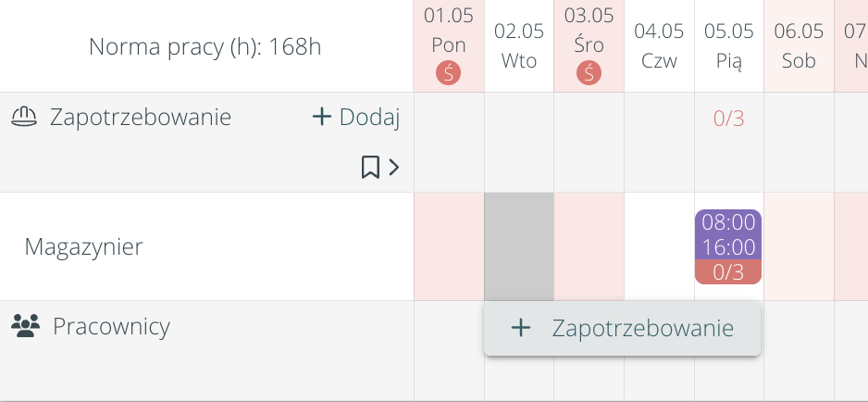Click the 06.05 Sob column header
The image size is (868, 402).
[799, 46]
